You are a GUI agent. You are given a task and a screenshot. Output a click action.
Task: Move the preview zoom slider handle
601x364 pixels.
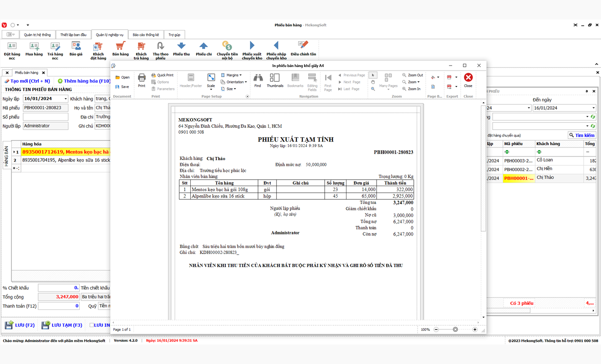455,329
